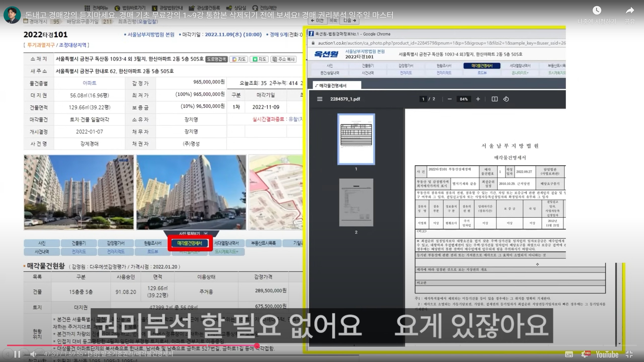Click the Watch Later clock icon
Image resolution: width=644 pixels, height=362 pixels.
597,11
